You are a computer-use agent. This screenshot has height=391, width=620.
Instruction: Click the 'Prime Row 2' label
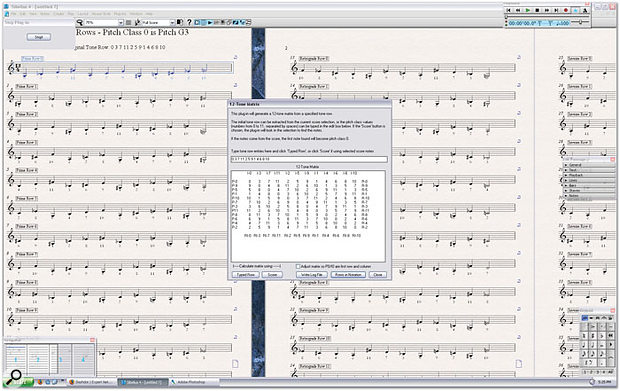point(26,114)
